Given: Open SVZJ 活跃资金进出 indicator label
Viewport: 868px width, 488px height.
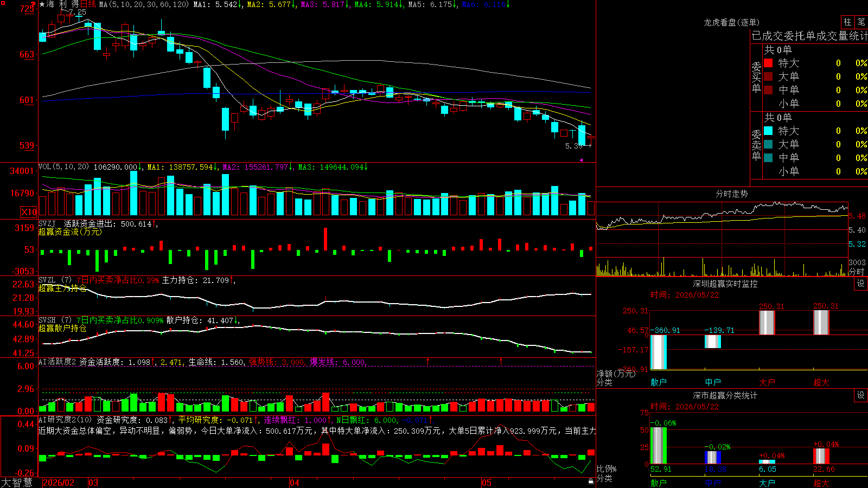Looking at the screenshot, I should pos(79,224).
